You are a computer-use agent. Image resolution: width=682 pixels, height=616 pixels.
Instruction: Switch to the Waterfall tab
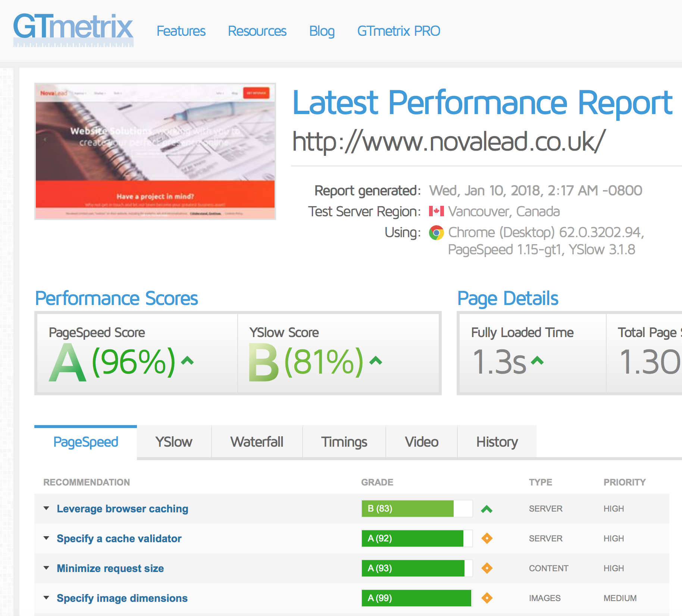tap(257, 442)
